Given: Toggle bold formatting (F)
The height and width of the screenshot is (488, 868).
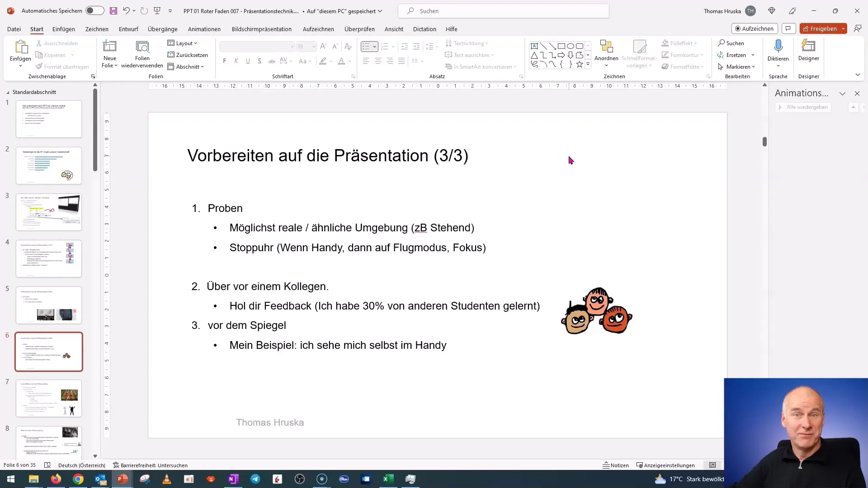Looking at the screenshot, I should click(x=225, y=61).
